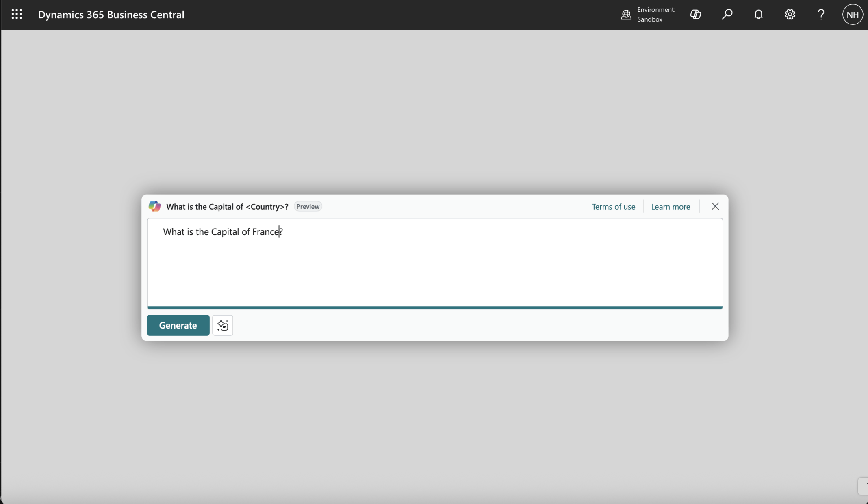
Task: Click the Dynamics 365 Business Central title
Action: (x=111, y=15)
